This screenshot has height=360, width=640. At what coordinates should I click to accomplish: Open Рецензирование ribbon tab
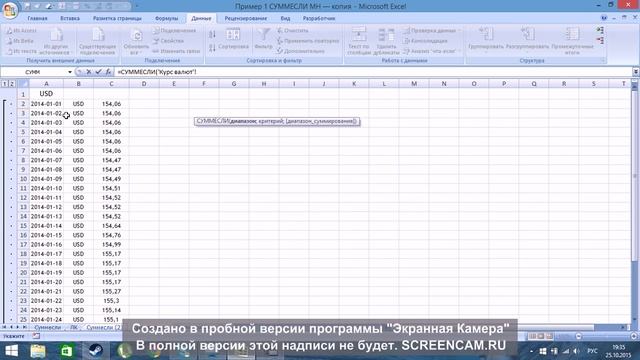pyautogui.click(x=245, y=18)
